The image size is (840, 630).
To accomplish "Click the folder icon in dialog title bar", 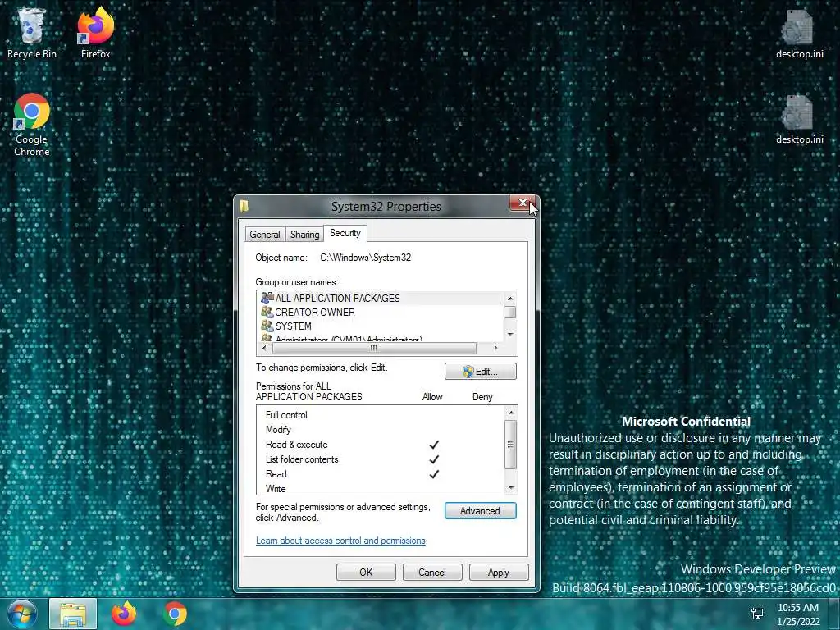I will click(244, 206).
